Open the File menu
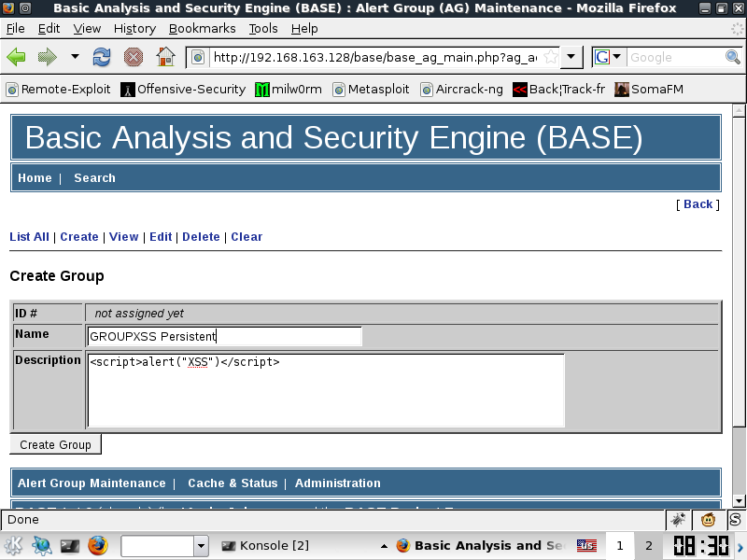 15,29
